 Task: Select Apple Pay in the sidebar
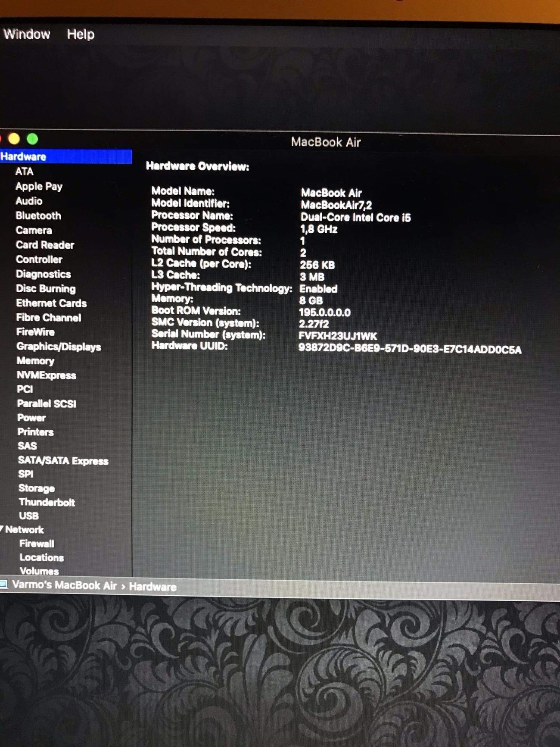pyautogui.click(x=39, y=186)
